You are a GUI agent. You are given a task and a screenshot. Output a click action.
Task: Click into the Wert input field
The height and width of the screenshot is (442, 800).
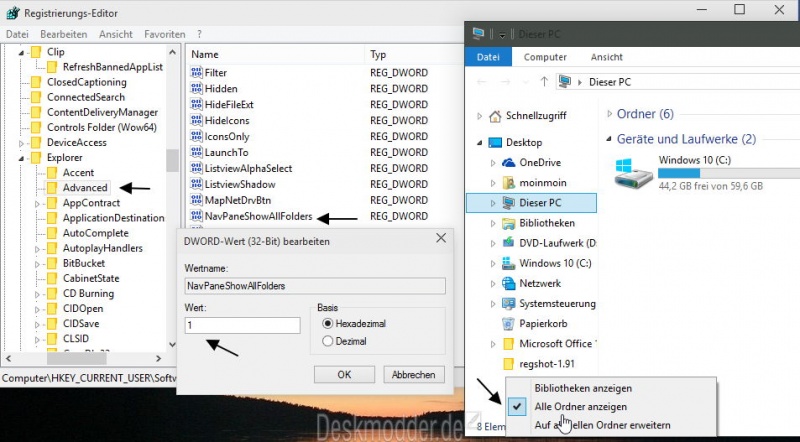tap(243, 325)
